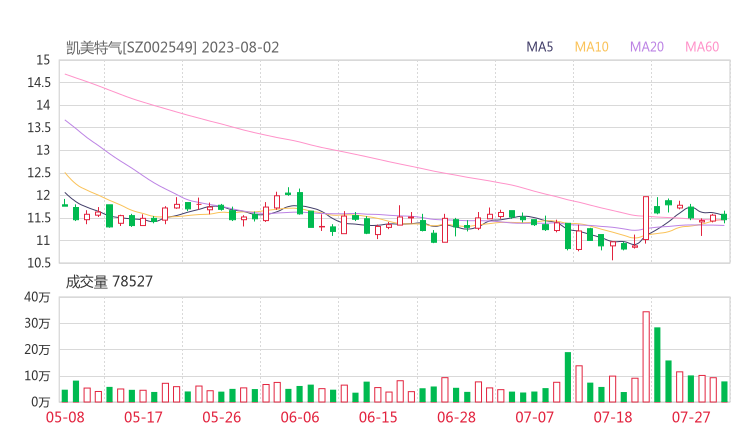Click the 05-17 date axis label
This screenshot has height=440, width=740.
coord(143,417)
